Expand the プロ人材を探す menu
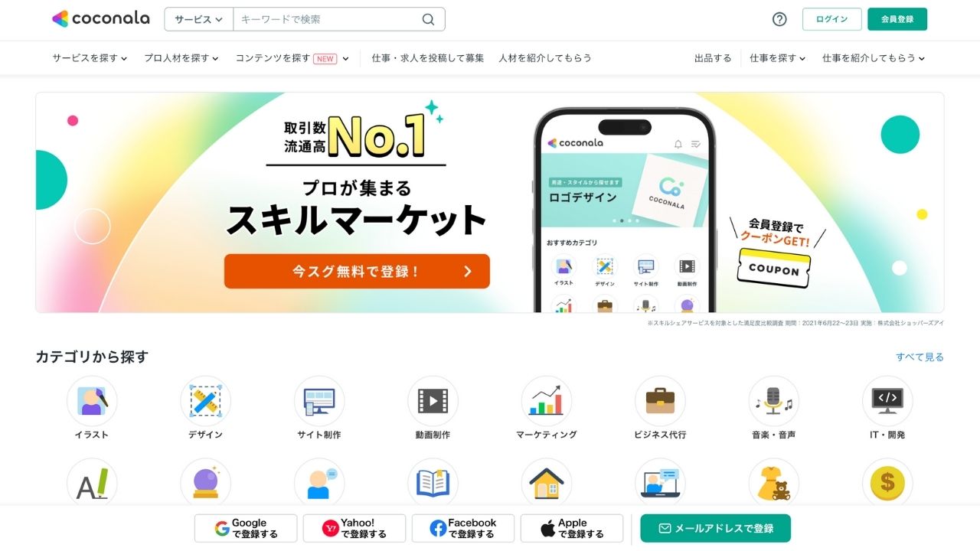 tap(181, 58)
